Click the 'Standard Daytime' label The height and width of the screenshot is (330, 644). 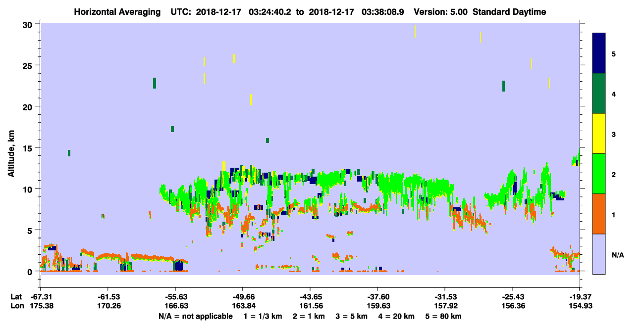[x=509, y=12]
